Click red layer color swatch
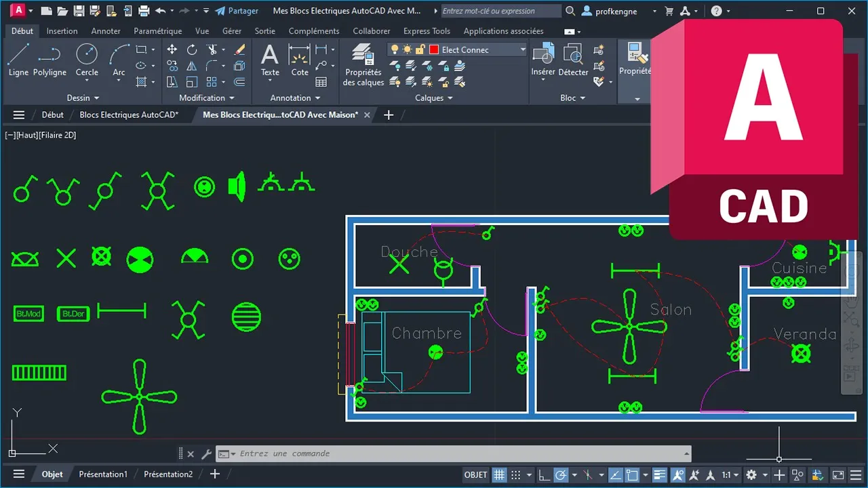 [x=434, y=49]
